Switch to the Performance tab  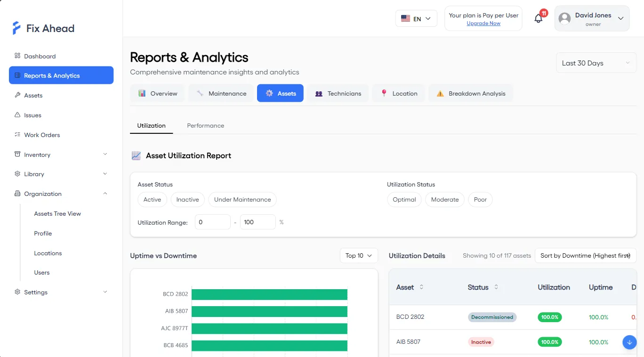(x=205, y=125)
